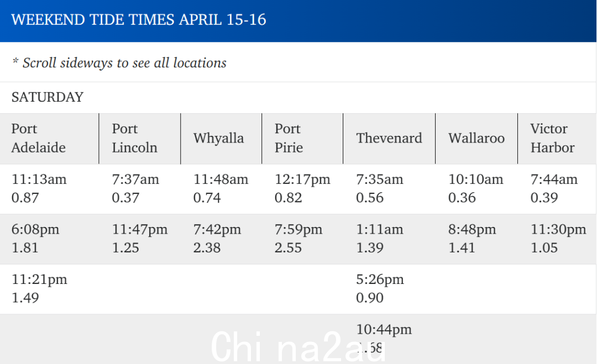
Task: Select the Victor Harbor column header
Action: point(557,139)
